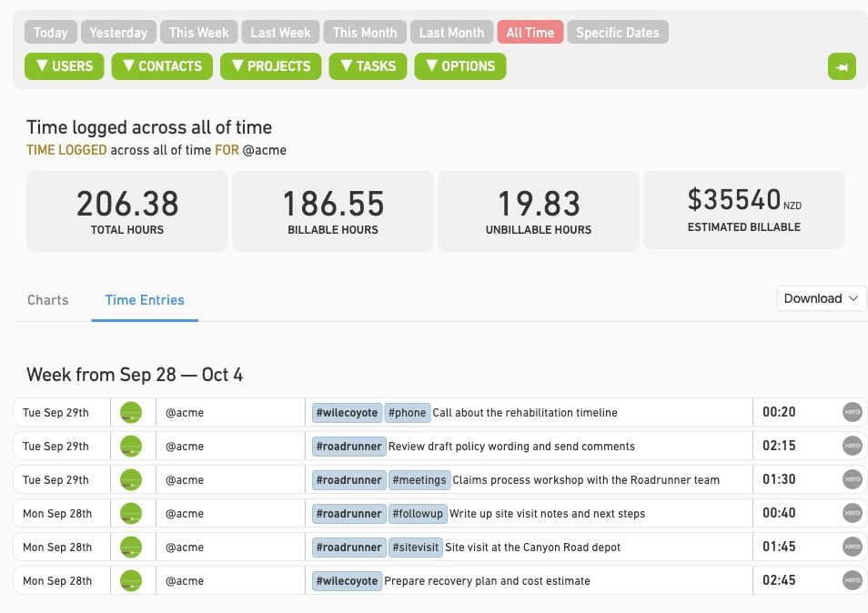Open the Download dropdown menu
The width and height of the screenshot is (868, 613).
click(x=821, y=298)
